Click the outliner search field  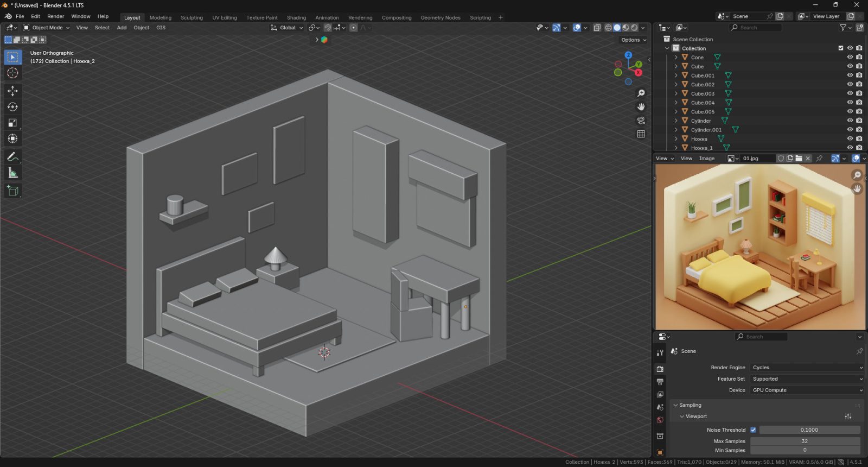[x=756, y=28]
